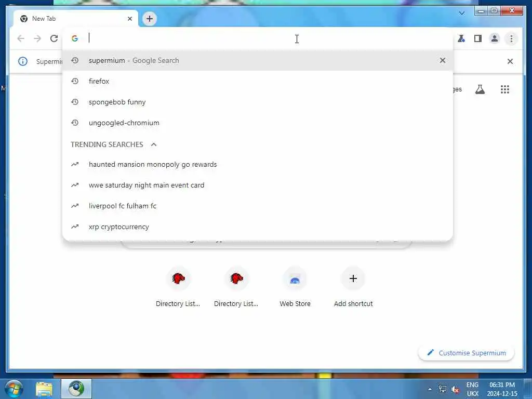Toggle the side panel icon
This screenshot has width=532, height=399.
tap(478, 38)
